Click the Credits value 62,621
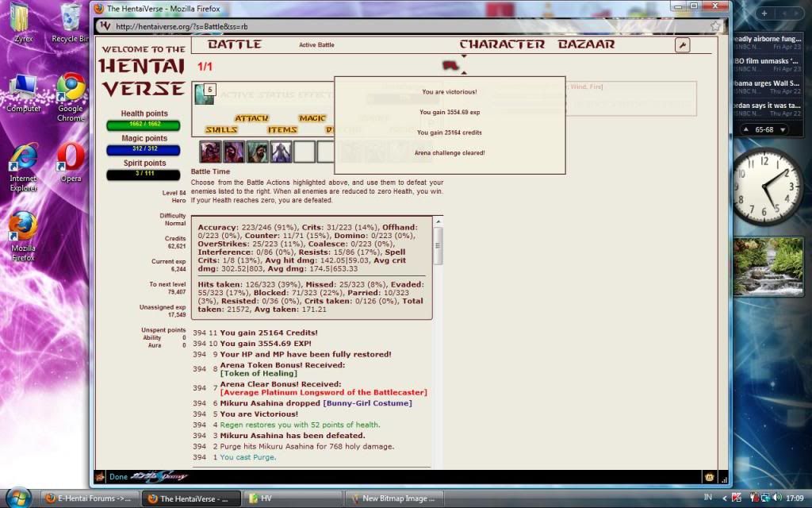This screenshot has width=812, height=508. (x=177, y=247)
